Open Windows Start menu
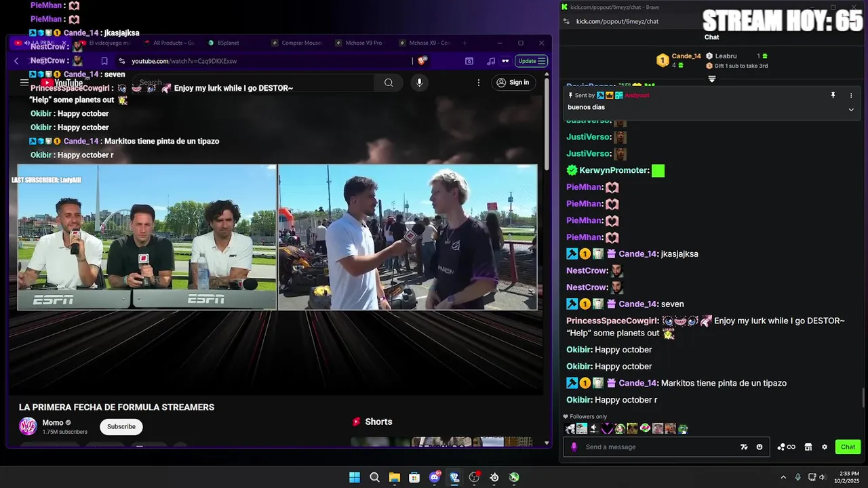The image size is (868, 488). (355, 477)
